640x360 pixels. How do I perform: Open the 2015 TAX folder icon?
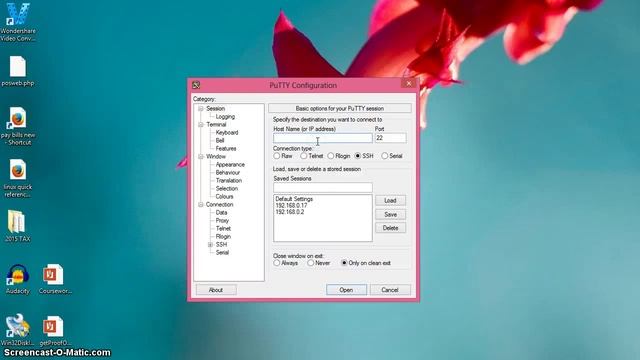[x=17, y=226]
